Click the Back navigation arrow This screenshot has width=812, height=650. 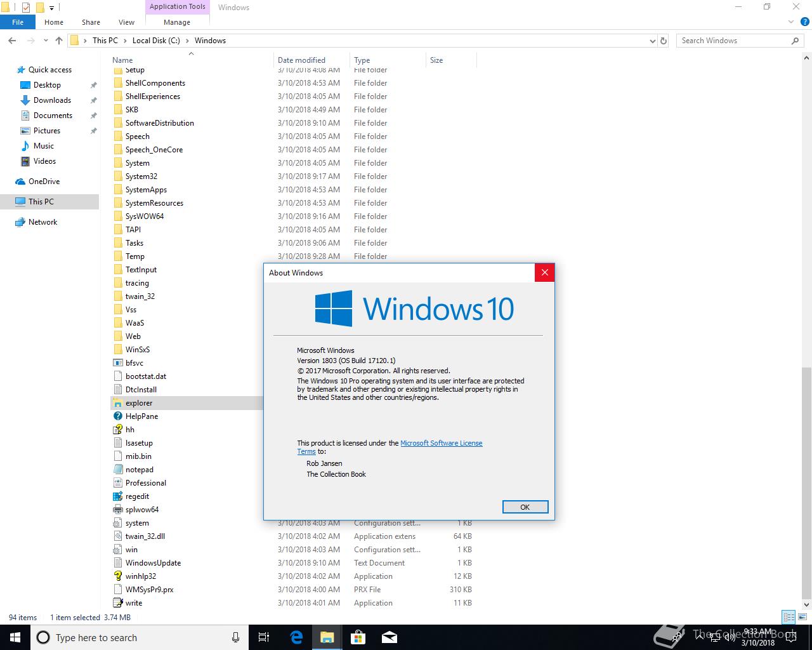click(12, 41)
